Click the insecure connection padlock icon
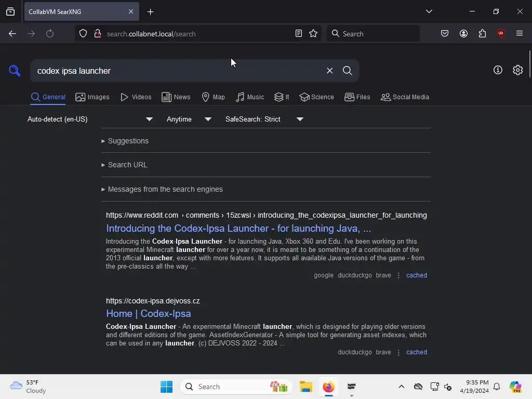The image size is (532, 399). pos(97,34)
